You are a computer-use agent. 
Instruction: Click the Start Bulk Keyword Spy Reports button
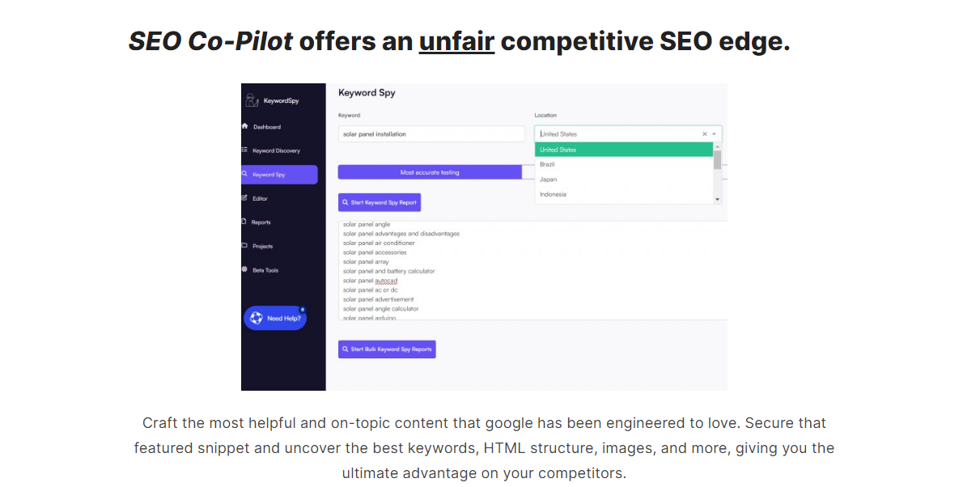coord(387,349)
